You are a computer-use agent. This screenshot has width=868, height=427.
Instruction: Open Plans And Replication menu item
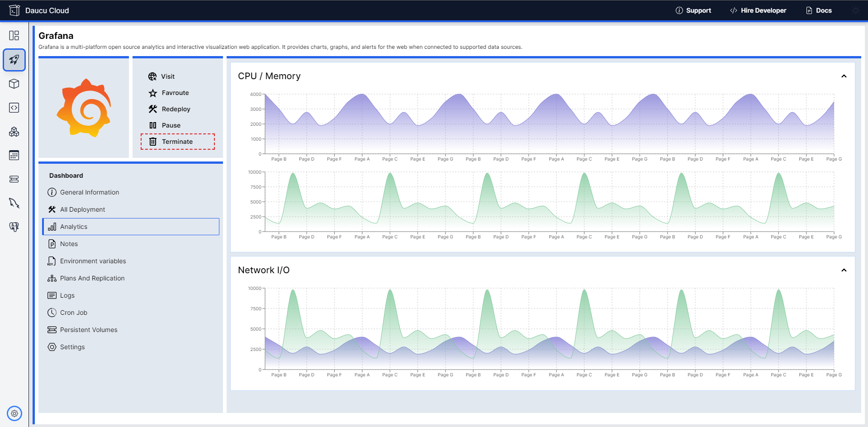click(131, 278)
